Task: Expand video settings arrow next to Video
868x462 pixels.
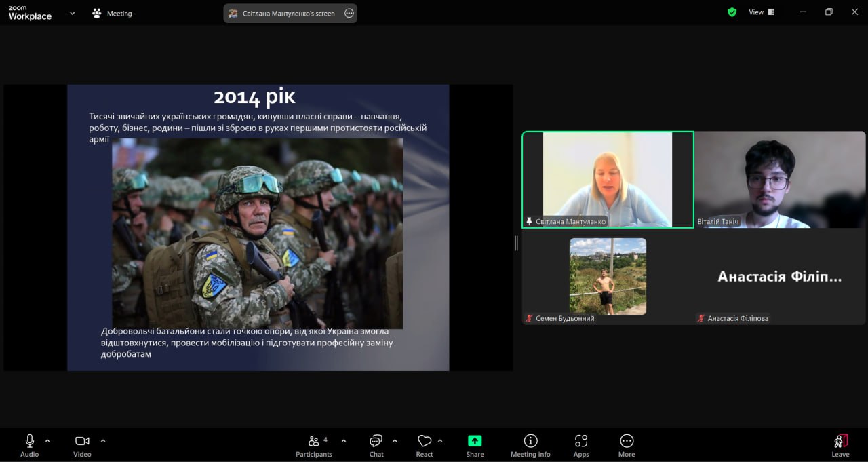Action: coord(103,440)
